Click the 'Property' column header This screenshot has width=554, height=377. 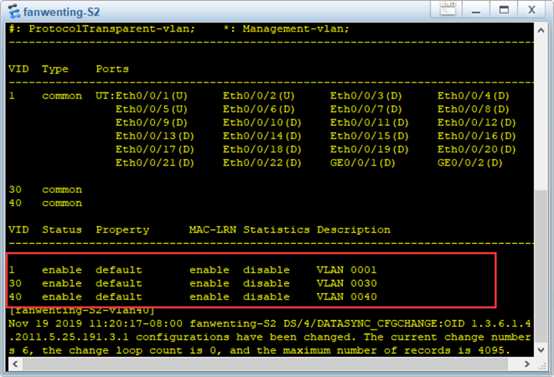123,230
